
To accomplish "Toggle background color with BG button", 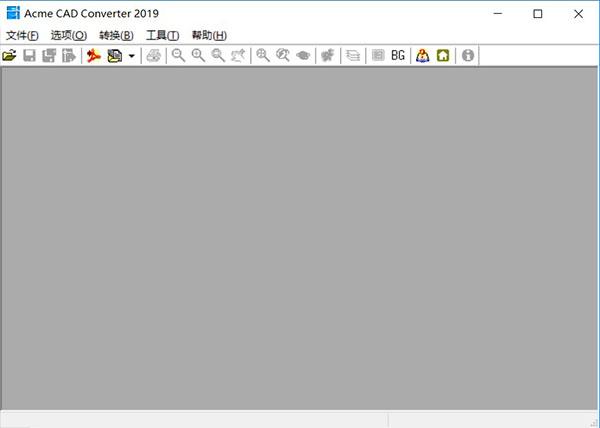I will coord(398,55).
